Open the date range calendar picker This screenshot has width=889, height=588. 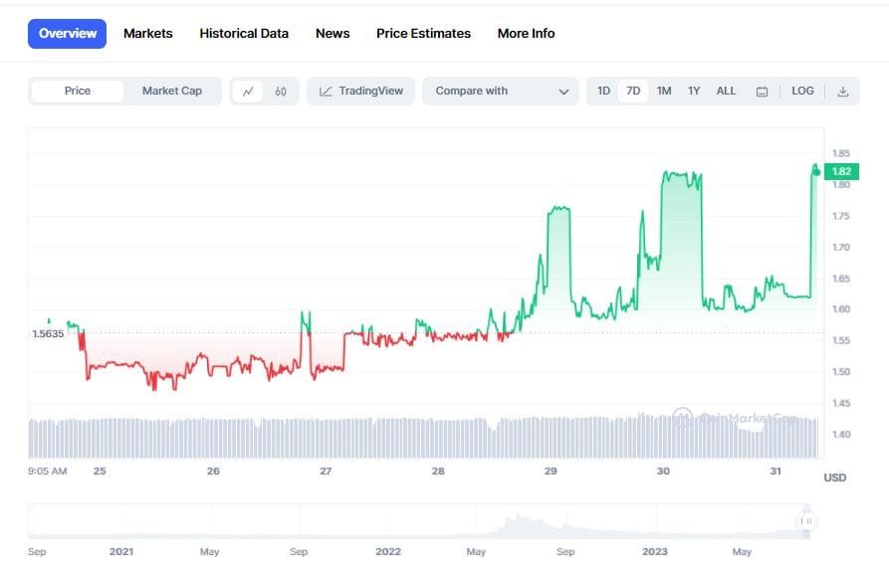761,91
